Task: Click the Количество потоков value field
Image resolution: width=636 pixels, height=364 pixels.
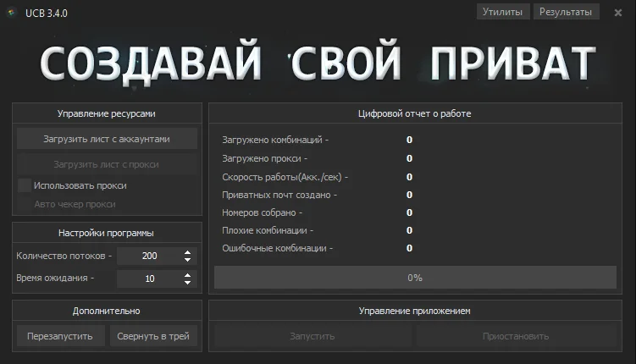Action: (x=149, y=256)
